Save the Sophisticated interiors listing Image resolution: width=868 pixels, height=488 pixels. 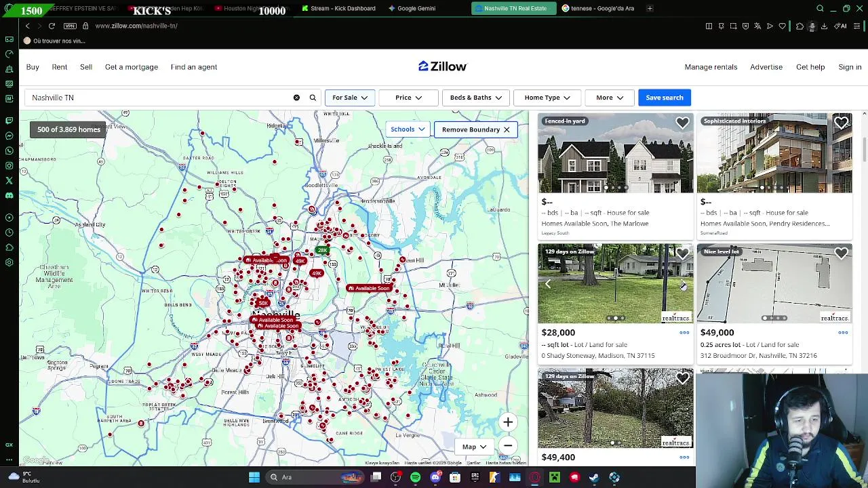point(841,123)
